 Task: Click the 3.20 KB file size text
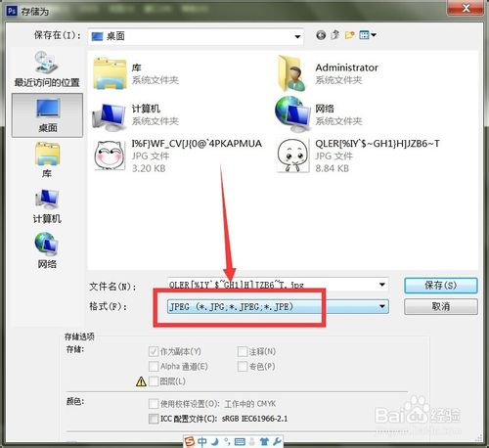click(149, 168)
